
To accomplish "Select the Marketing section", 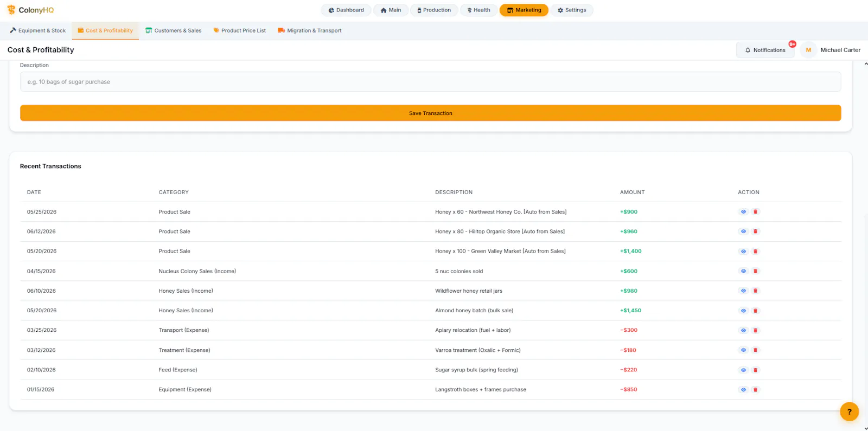I will point(524,10).
